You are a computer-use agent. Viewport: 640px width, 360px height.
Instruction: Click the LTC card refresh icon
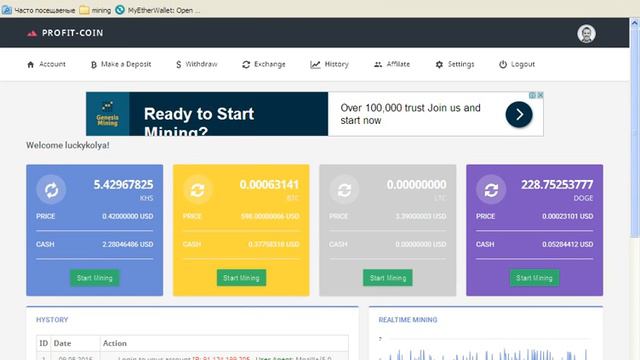point(344,190)
